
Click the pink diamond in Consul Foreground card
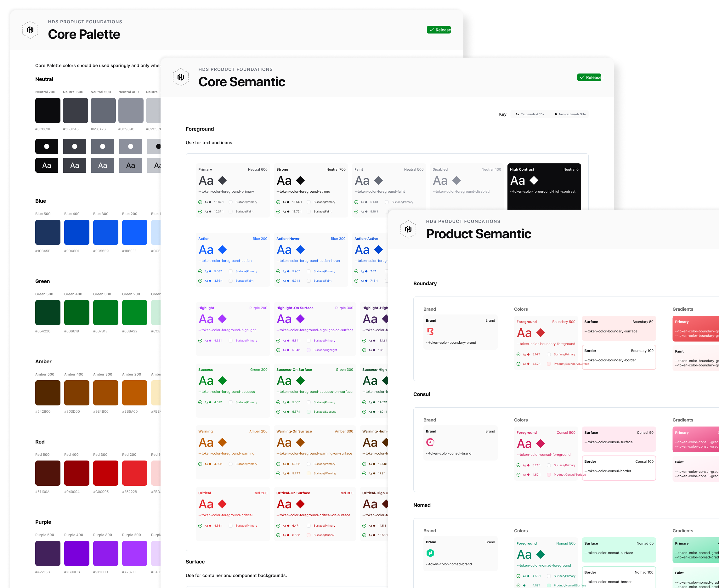click(x=541, y=444)
